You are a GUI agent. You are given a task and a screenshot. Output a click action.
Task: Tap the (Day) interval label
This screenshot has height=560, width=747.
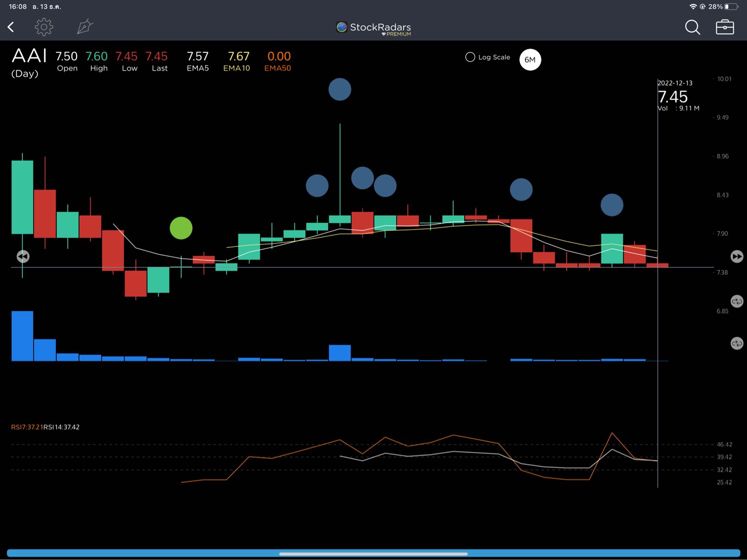pos(25,74)
